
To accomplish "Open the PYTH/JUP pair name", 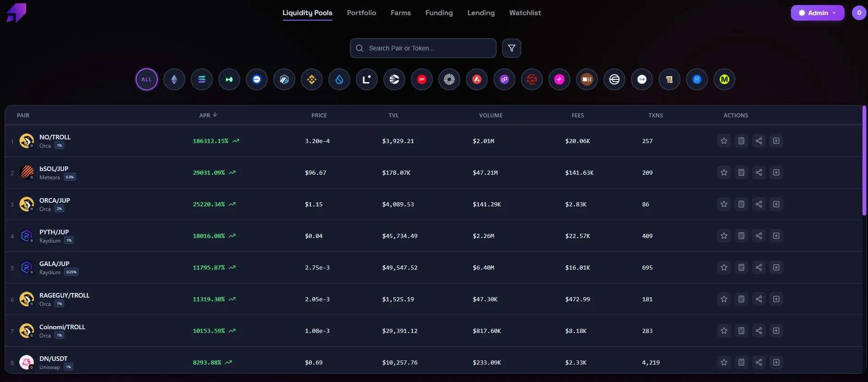I will click(x=54, y=232).
